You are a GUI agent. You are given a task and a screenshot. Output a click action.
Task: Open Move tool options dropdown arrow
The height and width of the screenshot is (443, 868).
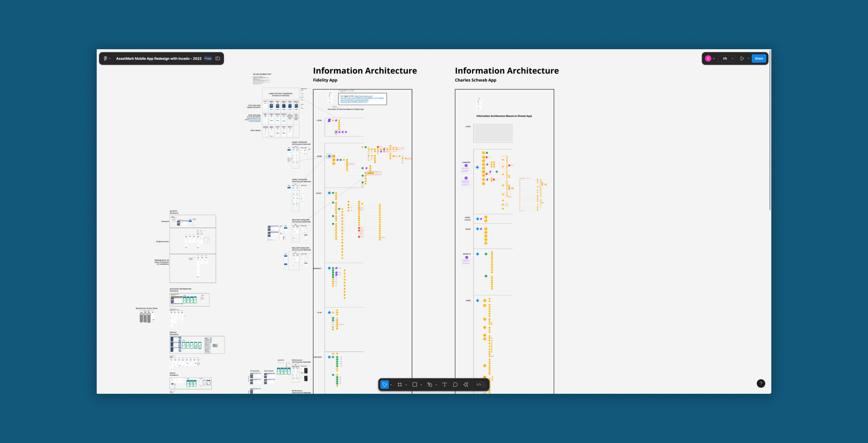click(x=391, y=385)
